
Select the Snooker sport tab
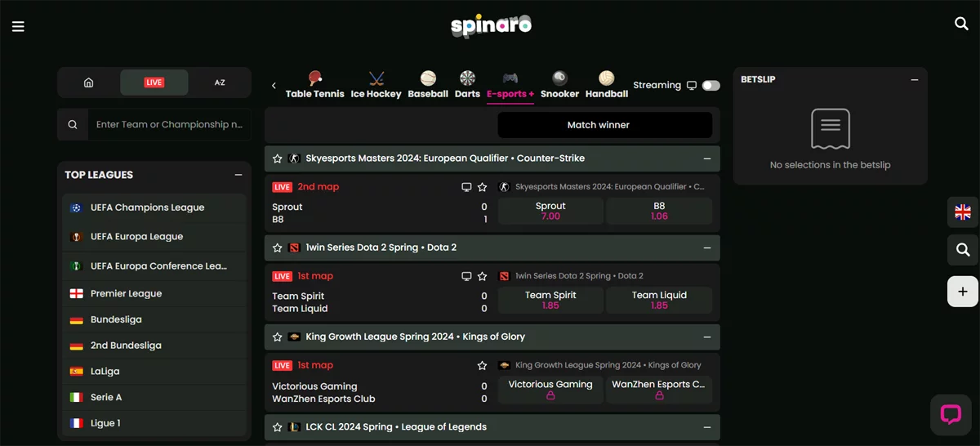[x=559, y=85]
